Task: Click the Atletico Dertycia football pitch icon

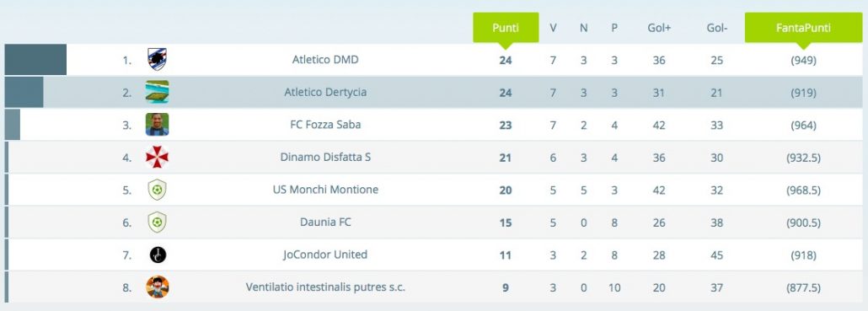Action: pos(158,92)
